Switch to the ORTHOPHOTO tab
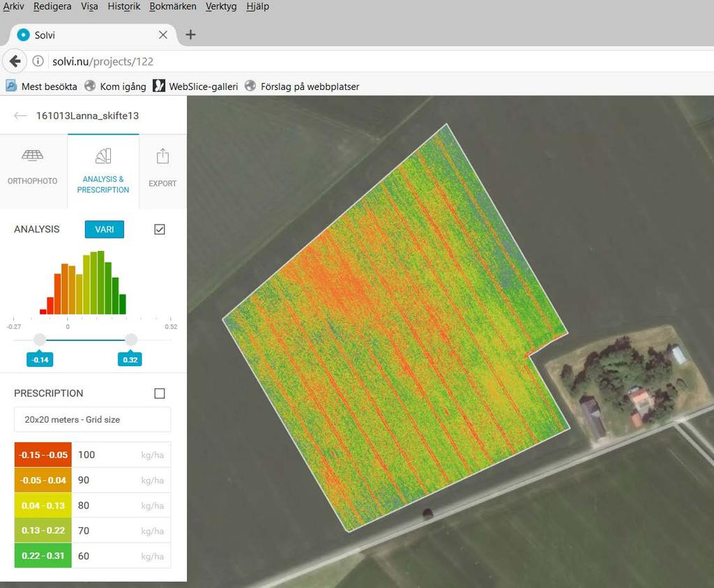This screenshot has width=714, height=588. click(x=33, y=172)
